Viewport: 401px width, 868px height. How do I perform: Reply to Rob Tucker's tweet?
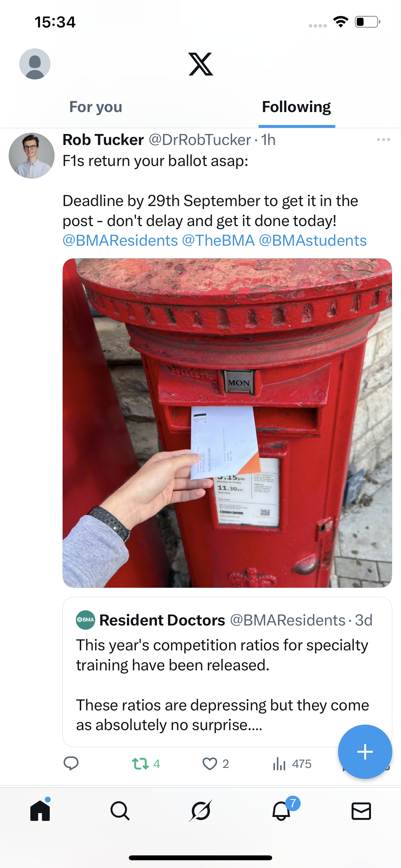[71, 764]
